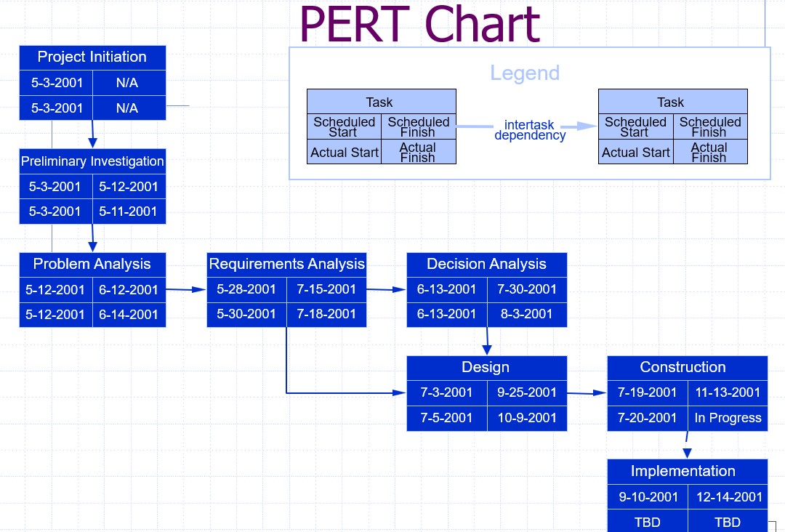785x532 pixels.
Task: Click the 5-11-2001 cell in Preliminary Investigation
Action: pos(128,211)
